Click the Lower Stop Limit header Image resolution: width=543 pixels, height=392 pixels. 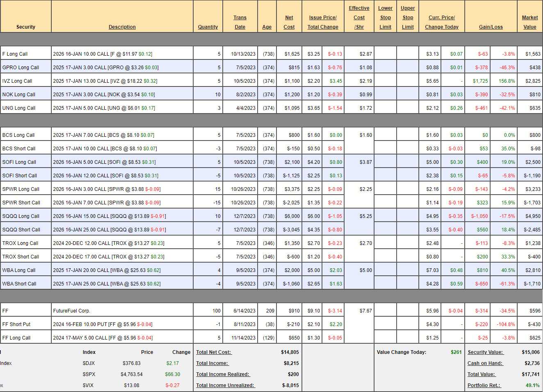tap(385, 18)
